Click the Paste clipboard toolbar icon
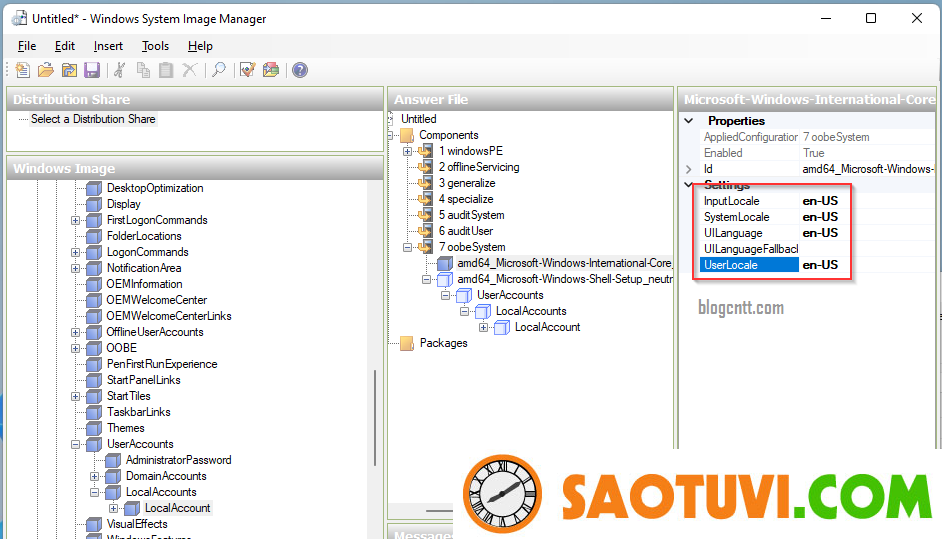Screen dimensions: 942x539 pos(166,70)
